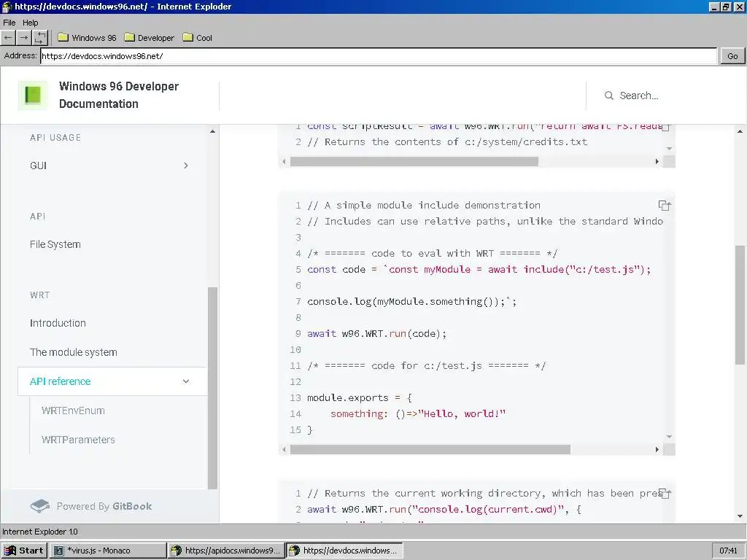Click main page scroll up arrow
747x560 pixels.
[740, 131]
